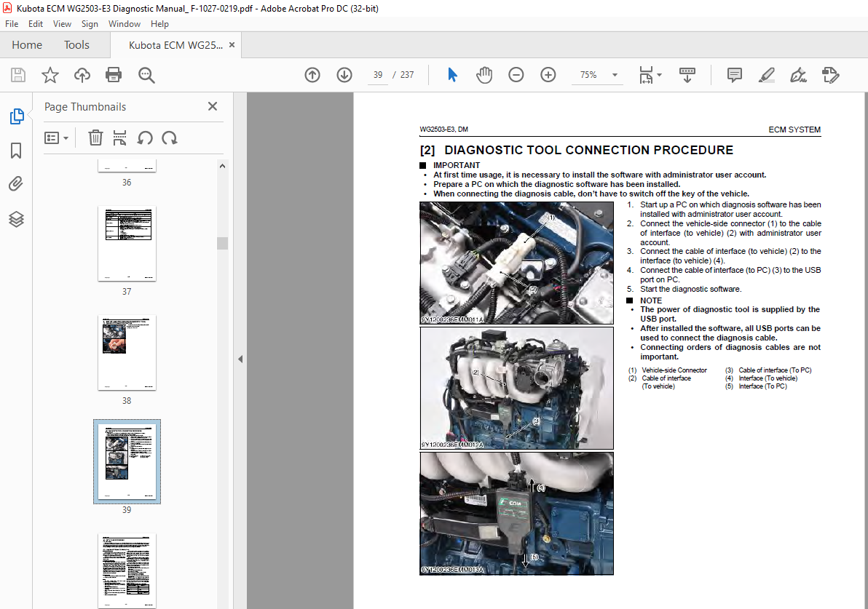Open the File menu
The height and width of the screenshot is (609, 868).
(x=12, y=24)
